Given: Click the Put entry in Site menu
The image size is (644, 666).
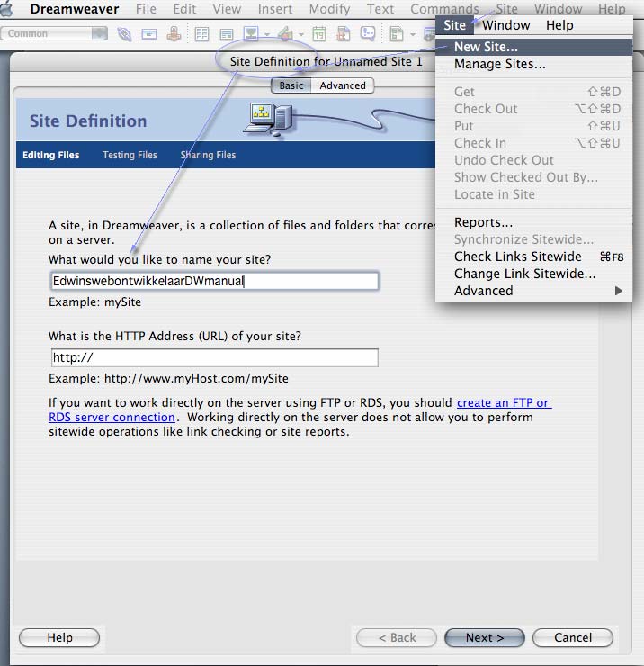Looking at the screenshot, I should click(534, 126).
